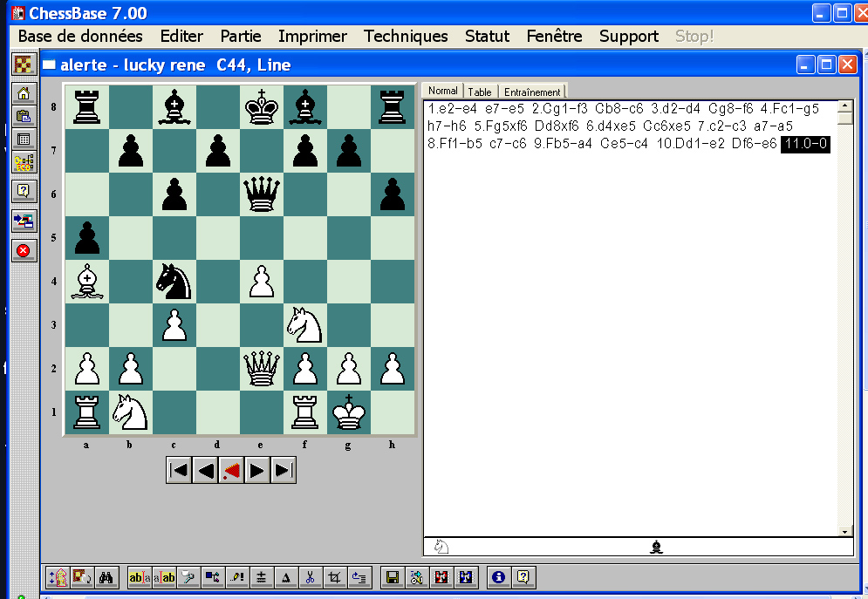The image size is (868, 599).
Task: Open the Statut menu
Action: [487, 36]
